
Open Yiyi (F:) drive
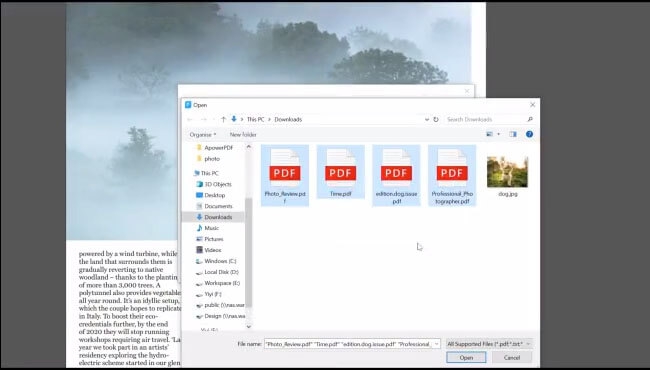[x=209, y=294]
